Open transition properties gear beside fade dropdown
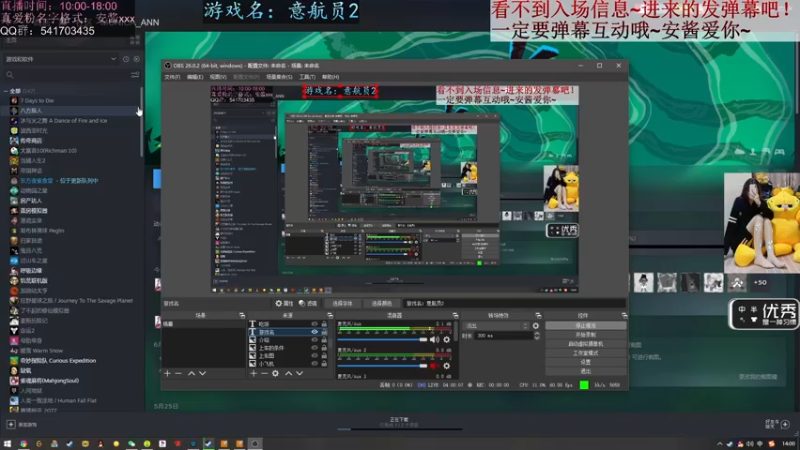The width and height of the screenshot is (800, 450). pyautogui.click(x=536, y=326)
